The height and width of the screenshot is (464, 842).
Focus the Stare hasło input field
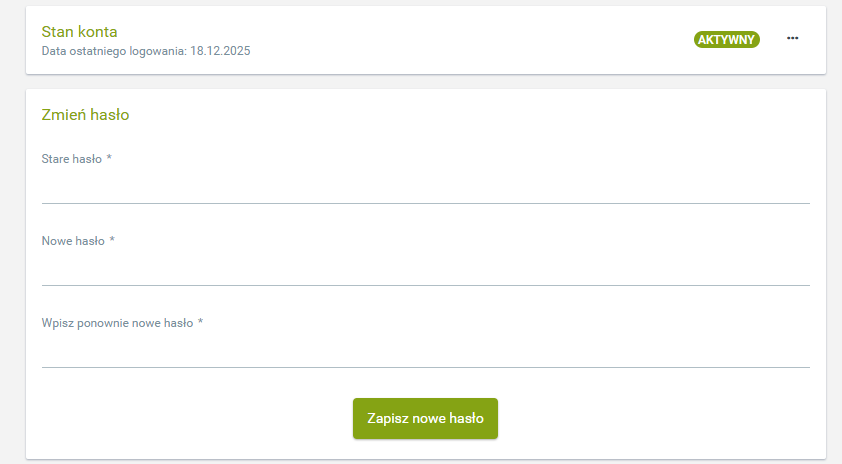pyautogui.click(x=425, y=187)
